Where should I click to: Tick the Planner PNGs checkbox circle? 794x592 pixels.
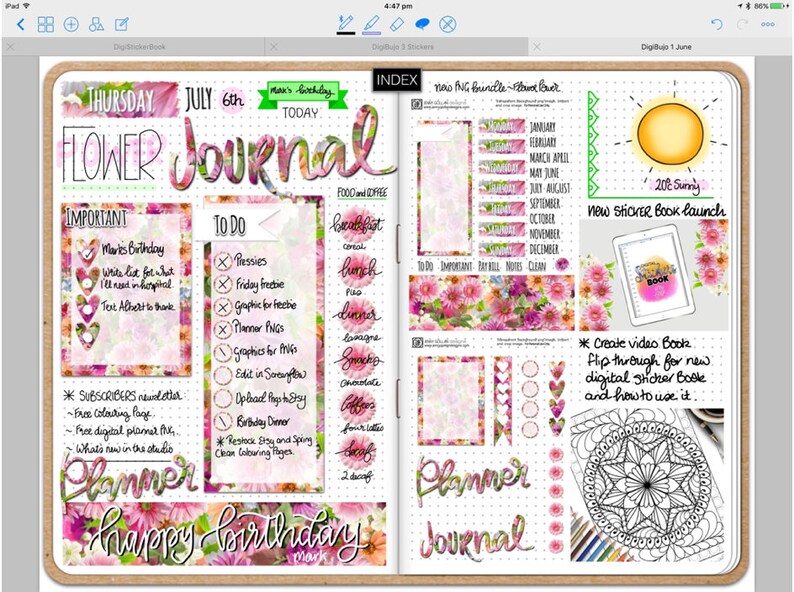pos(222,329)
